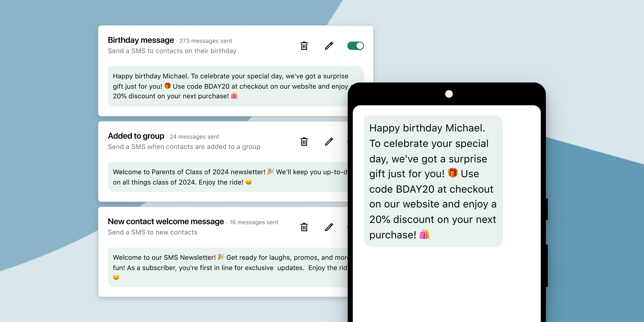Click the 24 messages sent counter
This screenshot has height=322, width=644.
pyautogui.click(x=194, y=137)
